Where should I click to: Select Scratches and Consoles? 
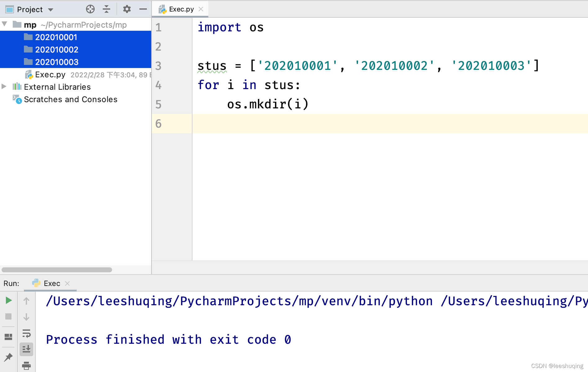tap(70, 99)
